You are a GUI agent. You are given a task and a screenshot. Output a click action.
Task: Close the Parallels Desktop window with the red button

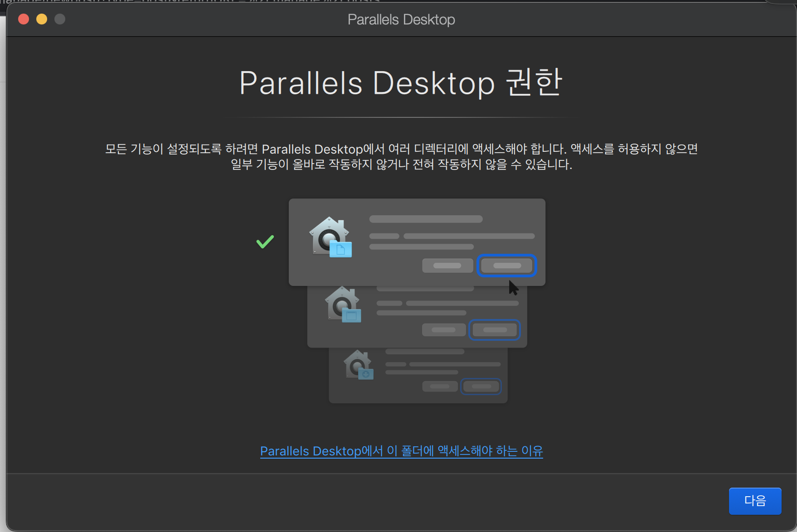[x=24, y=19]
